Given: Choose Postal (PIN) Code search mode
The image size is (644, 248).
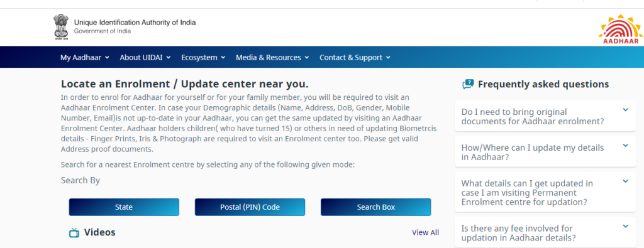Looking at the screenshot, I should pos(250,207).
